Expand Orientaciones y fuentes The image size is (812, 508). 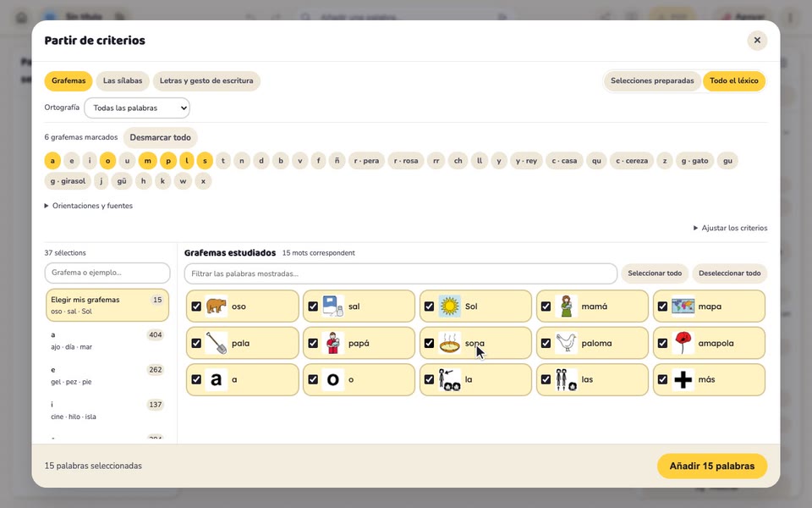pyautogui.click(x=89, y=206)
